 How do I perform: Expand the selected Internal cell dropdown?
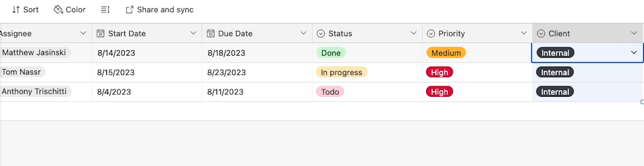click(x=634, y=53)
